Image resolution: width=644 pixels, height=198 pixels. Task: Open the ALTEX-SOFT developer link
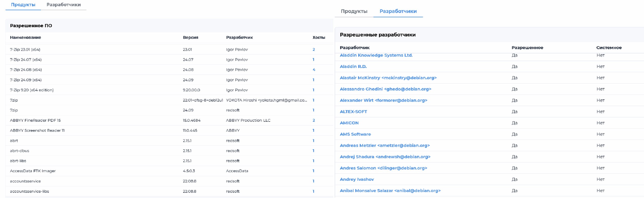[353, 112]
